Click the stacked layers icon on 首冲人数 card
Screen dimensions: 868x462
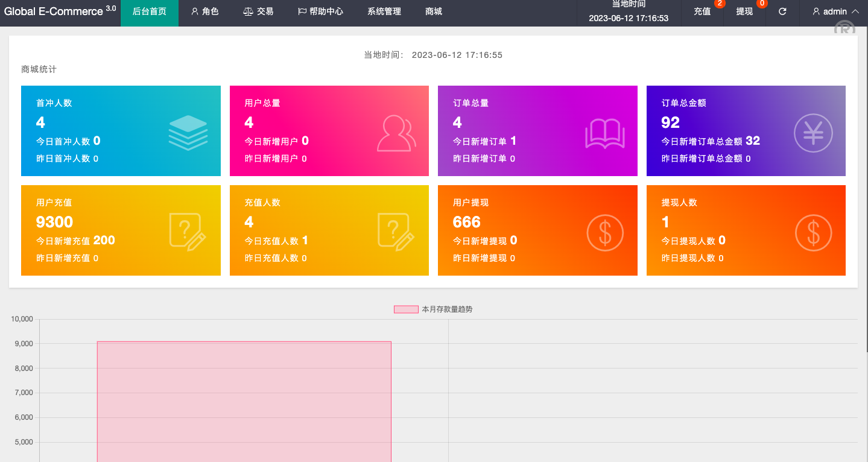click(188, 133)
